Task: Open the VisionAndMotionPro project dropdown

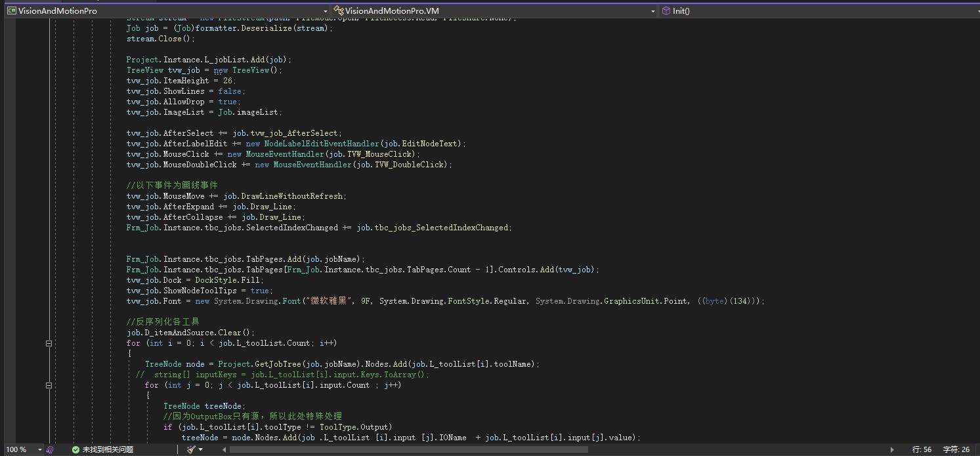Action: (x=326, y=11)
